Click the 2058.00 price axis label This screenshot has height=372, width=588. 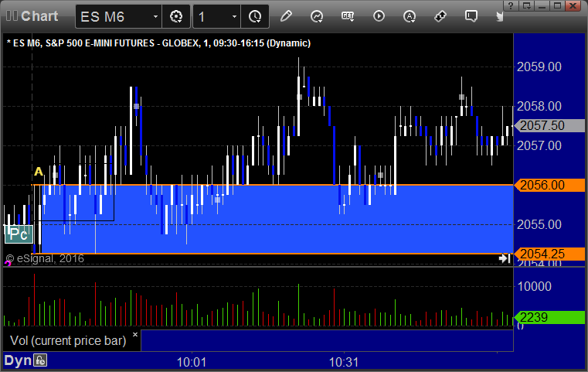[x=539, y=106]
